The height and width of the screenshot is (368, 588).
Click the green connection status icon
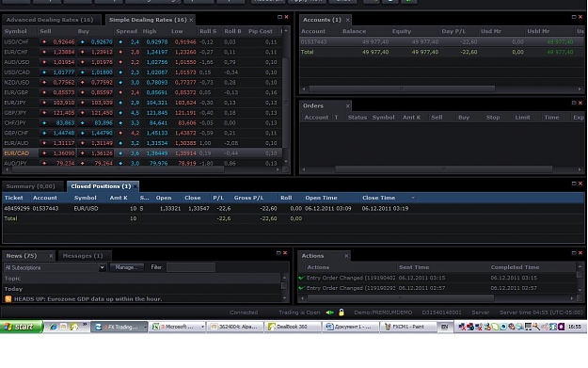coord(329,312)
